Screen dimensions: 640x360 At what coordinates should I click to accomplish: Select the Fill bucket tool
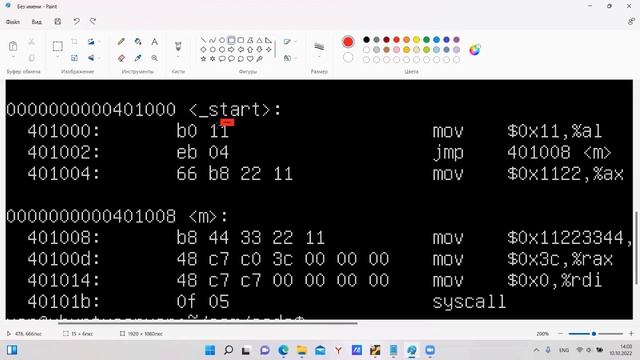(x=138, y=42)
